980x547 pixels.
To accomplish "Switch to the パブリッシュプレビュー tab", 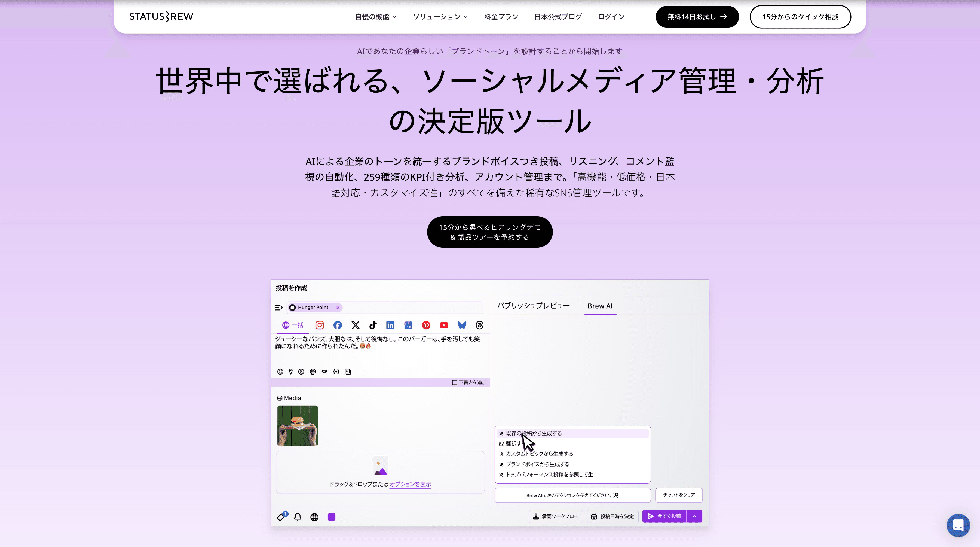I will pos(533,306).
